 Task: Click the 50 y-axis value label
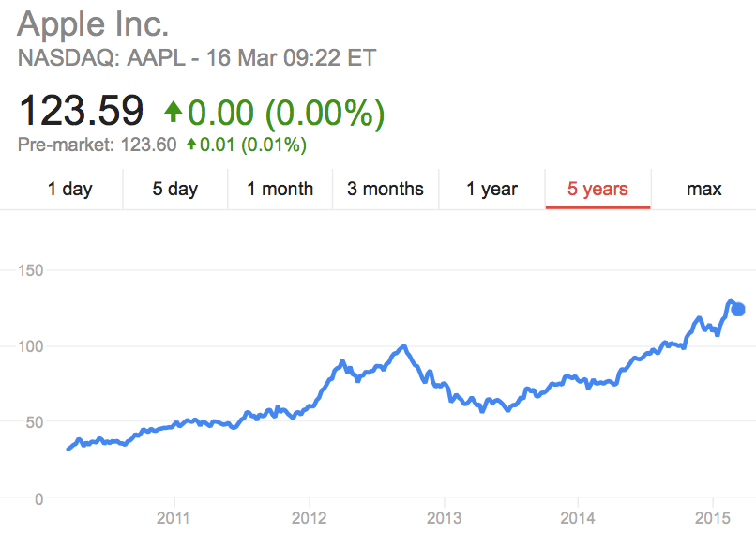(x=34, y=422)
